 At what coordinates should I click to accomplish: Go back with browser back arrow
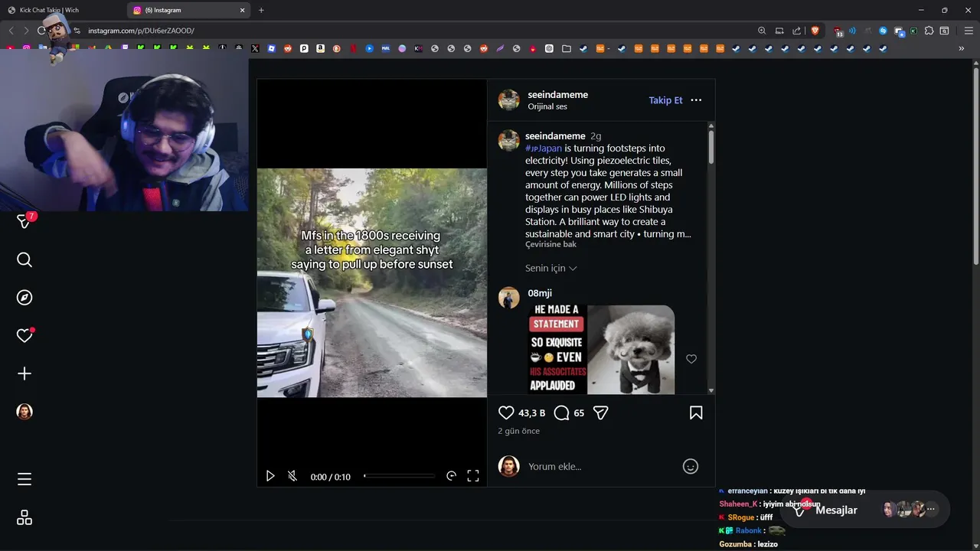(11, 31)
